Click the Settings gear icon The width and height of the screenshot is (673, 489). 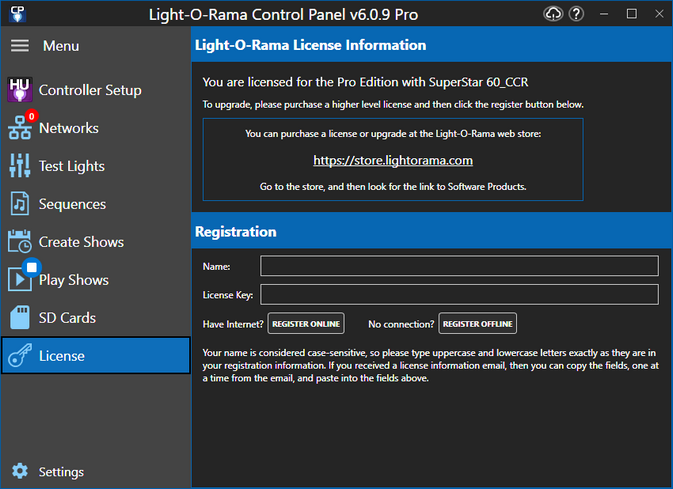coord(20,471)
